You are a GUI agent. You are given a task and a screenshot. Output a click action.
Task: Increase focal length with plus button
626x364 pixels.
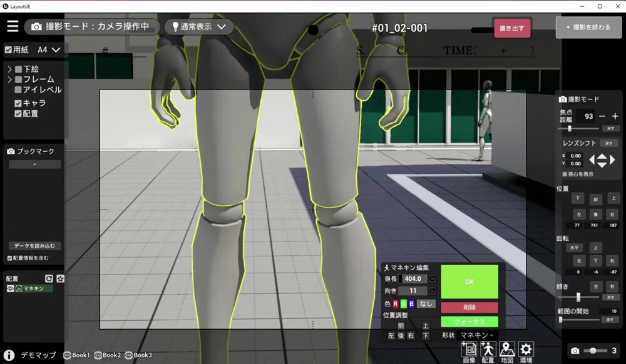click(615, 116)
